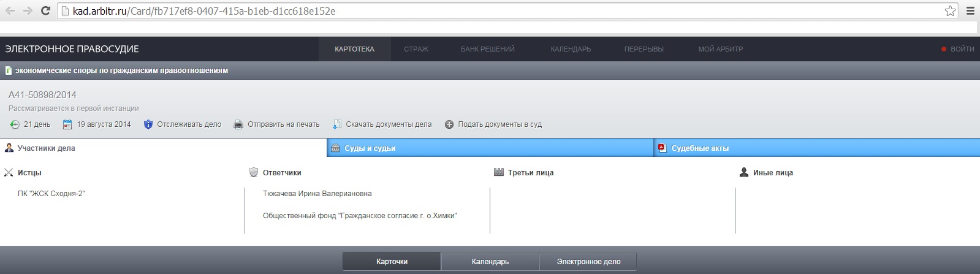Choose Скачать документы дела link

[x=389, y=124]
